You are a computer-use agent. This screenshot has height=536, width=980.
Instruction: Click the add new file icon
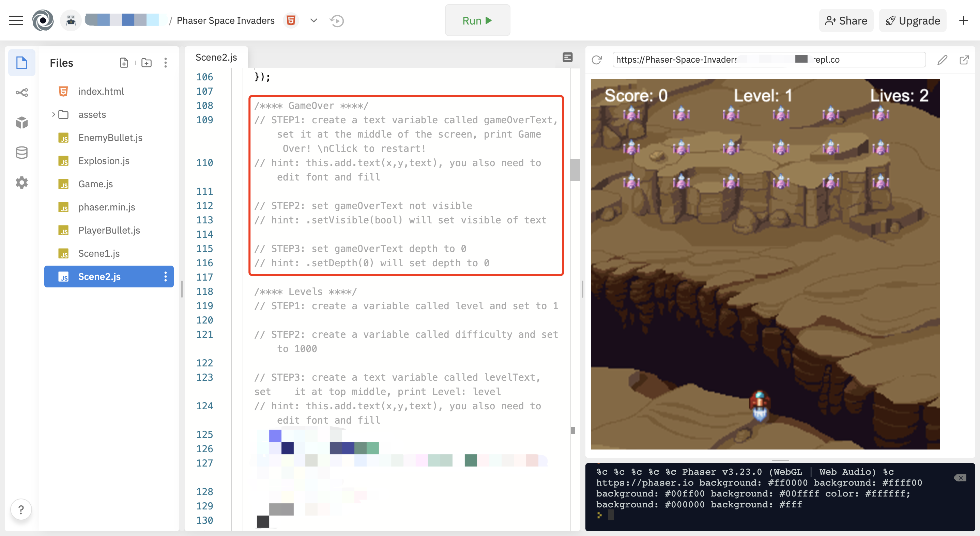click(x=124, y=63)
